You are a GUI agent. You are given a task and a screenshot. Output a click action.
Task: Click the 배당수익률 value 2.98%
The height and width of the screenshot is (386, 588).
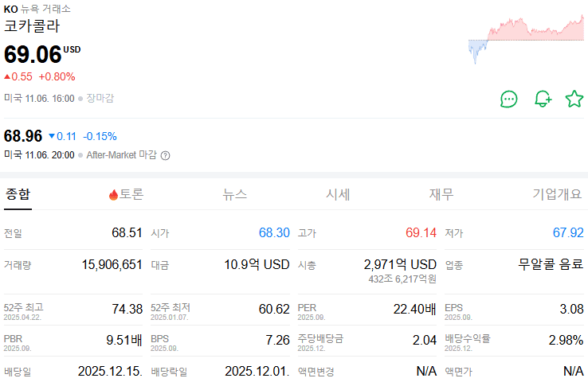coord(566,341)
